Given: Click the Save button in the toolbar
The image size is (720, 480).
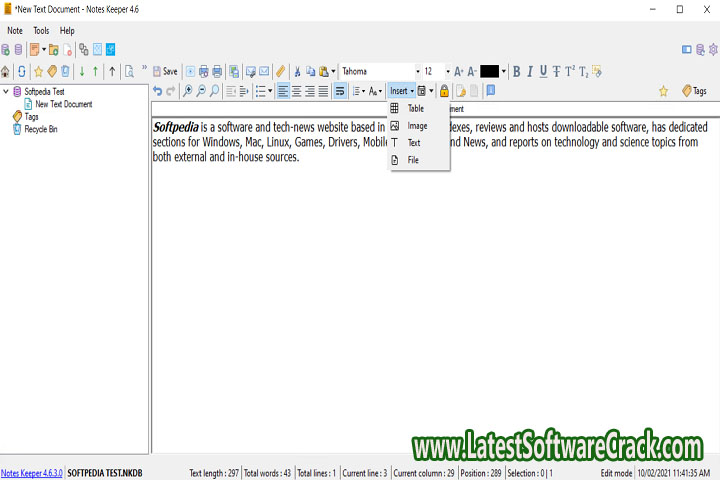Looking at the screenshot, I should (x=165, y=71).
